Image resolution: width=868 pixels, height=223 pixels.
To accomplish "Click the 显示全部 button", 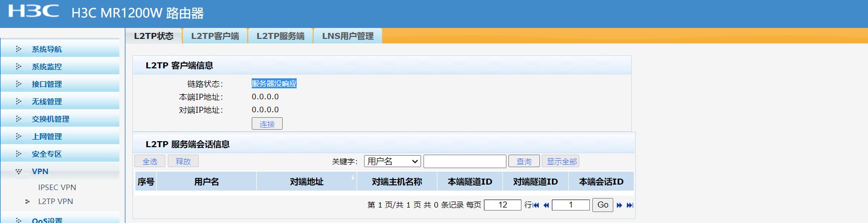I will point(561,161).
